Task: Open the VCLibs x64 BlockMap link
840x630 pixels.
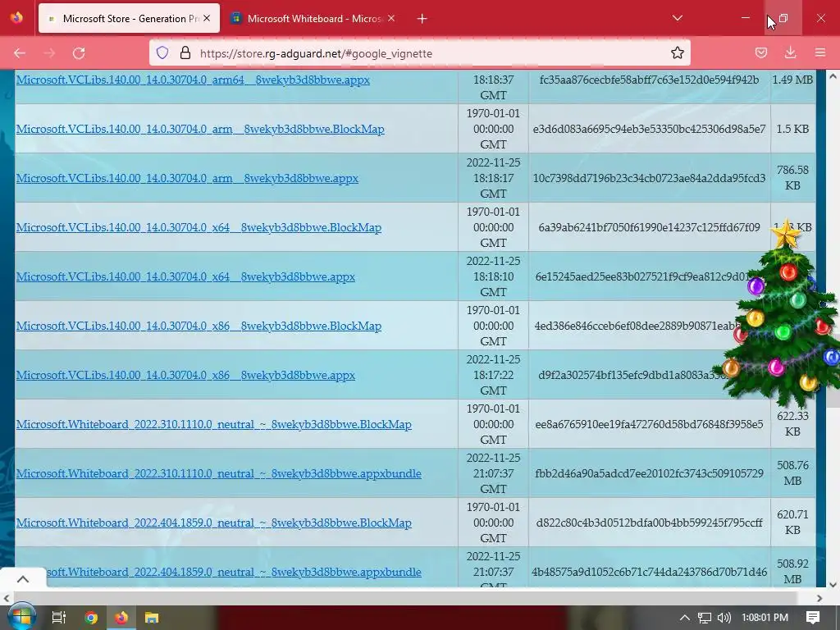Action: click(x=199, y=228)
